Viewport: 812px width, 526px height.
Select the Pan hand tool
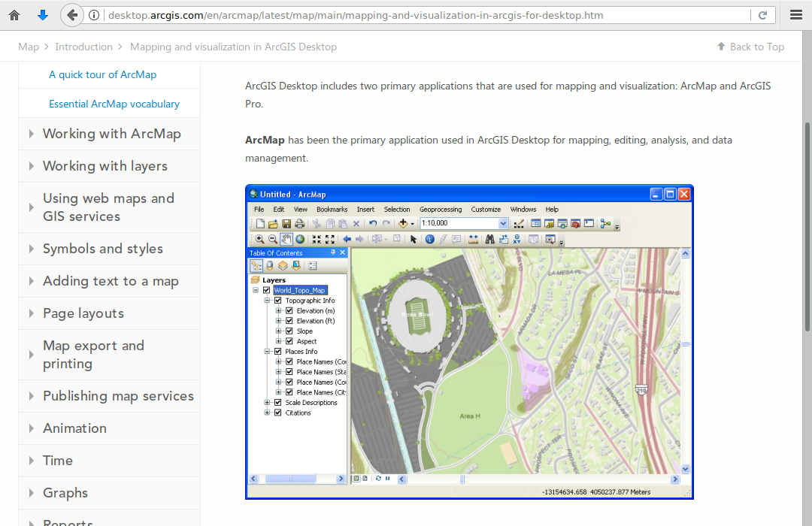click(x=286, y=239)
